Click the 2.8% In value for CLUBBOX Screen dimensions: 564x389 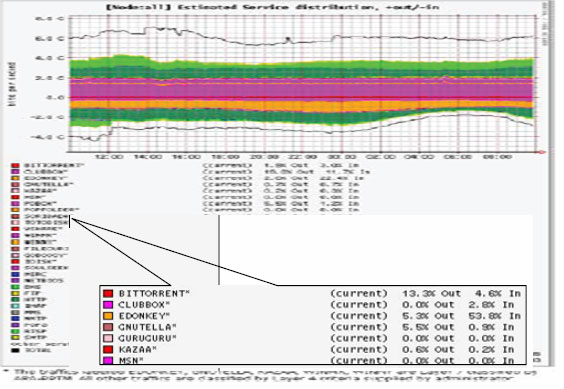[491, 305]
